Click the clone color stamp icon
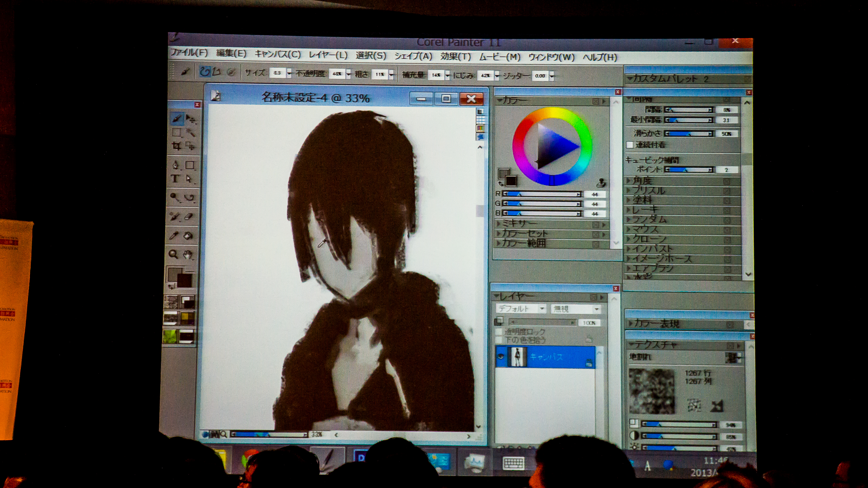This screenshot has width=868, height=488. pyautogui.click(x=601, y=183)
